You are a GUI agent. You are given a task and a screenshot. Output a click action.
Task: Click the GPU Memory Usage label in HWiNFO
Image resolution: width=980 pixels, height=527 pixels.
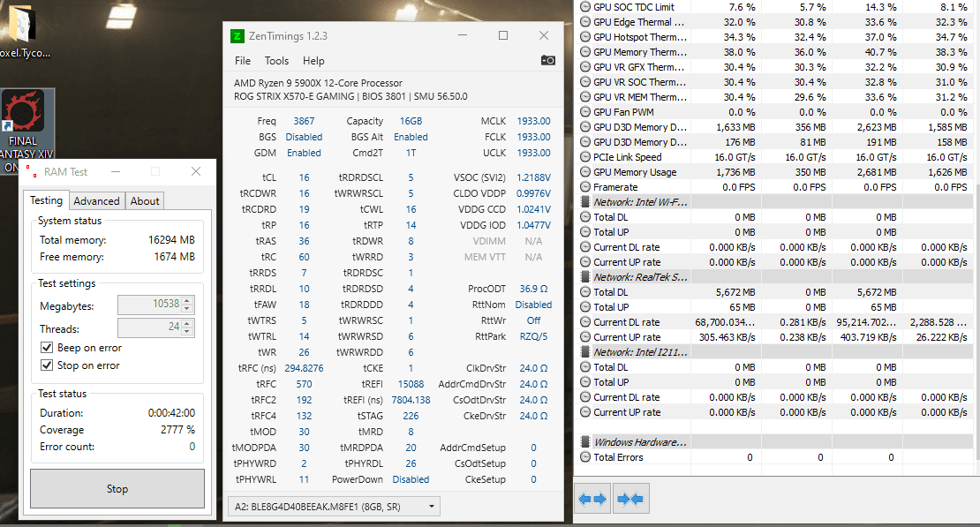click(635, 172)
